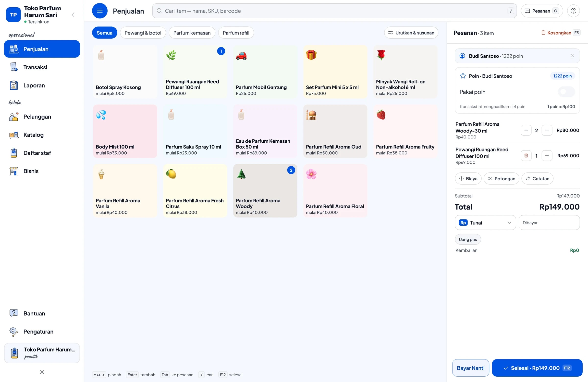Image resolution: width=588 pixels, height=382 pixels.
Task: Open Katalog in the sidebar
Action: [x=42, y=135]
